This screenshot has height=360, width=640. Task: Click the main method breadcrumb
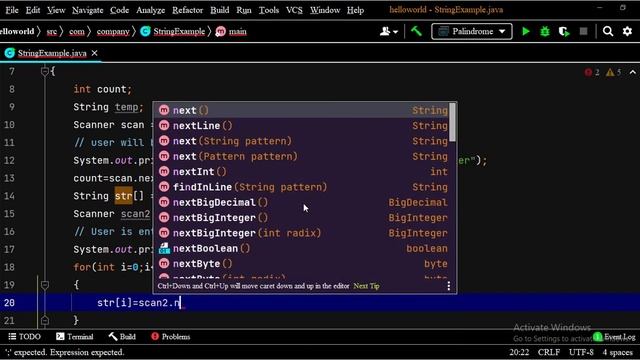pyautogui.click(x=231, y=31)
